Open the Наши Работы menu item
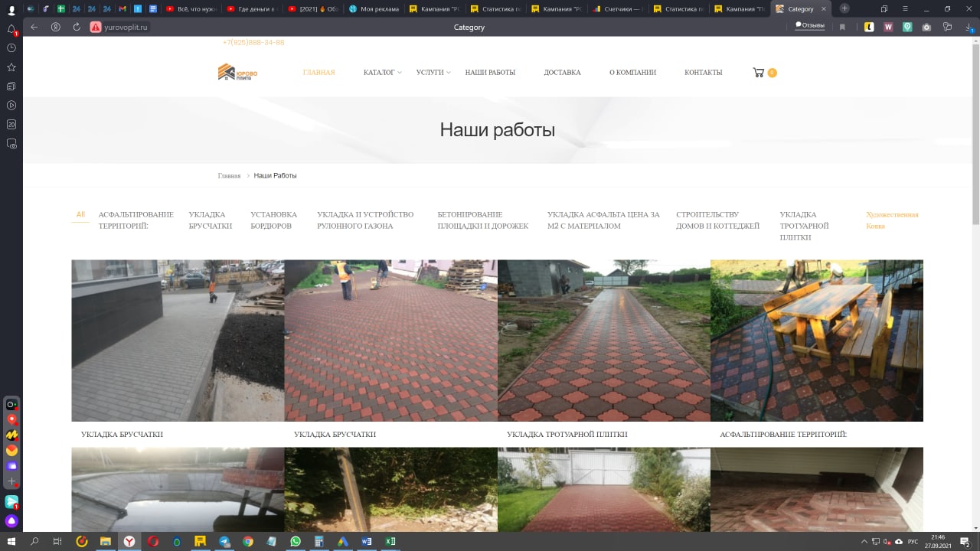This screenshot has height=551, width=980. pos(490,73)
